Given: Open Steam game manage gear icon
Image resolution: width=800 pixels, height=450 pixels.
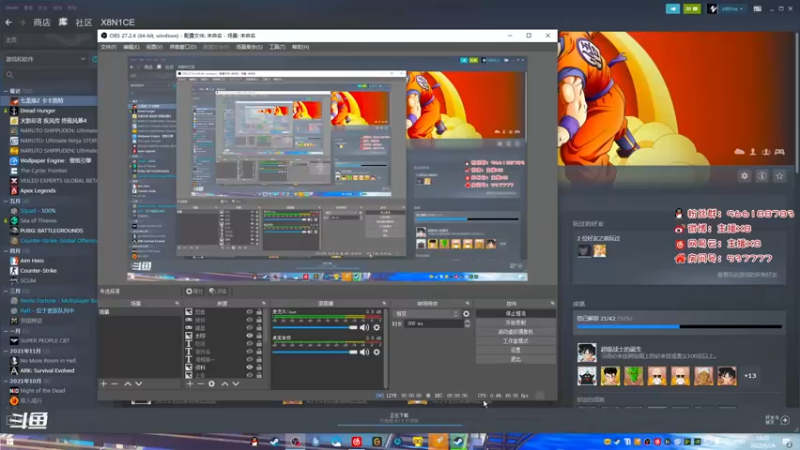Looking at the screenshot, I should 744,176.
